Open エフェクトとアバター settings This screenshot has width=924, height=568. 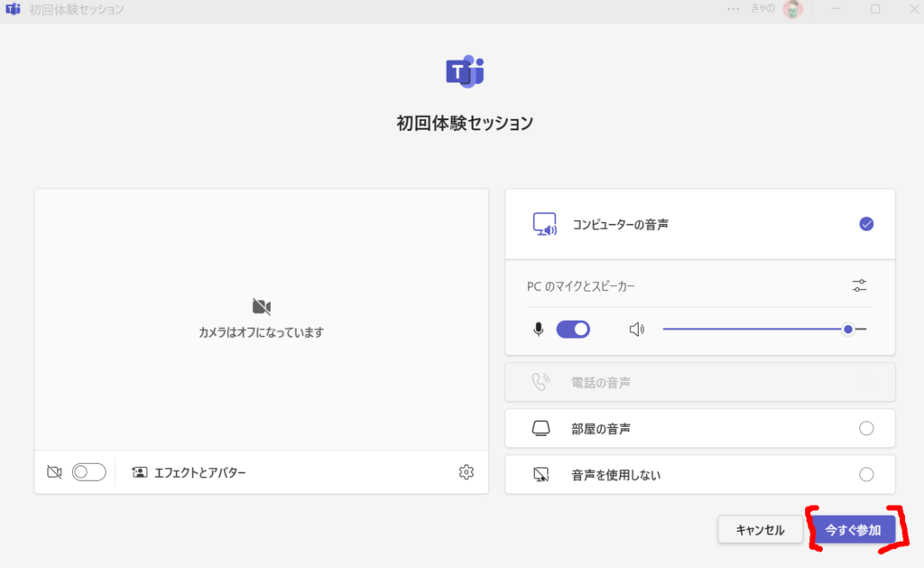189,472
